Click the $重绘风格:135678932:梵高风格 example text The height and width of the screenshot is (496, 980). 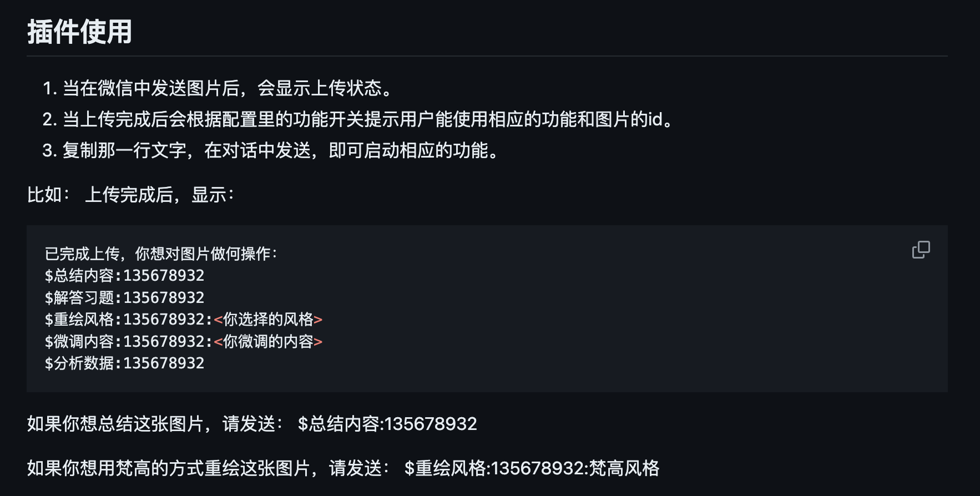[x=532, y=468]
